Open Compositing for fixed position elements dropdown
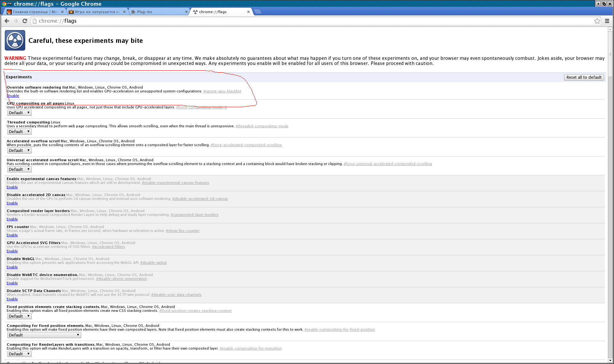614x364 pixels. pos(44,335)
